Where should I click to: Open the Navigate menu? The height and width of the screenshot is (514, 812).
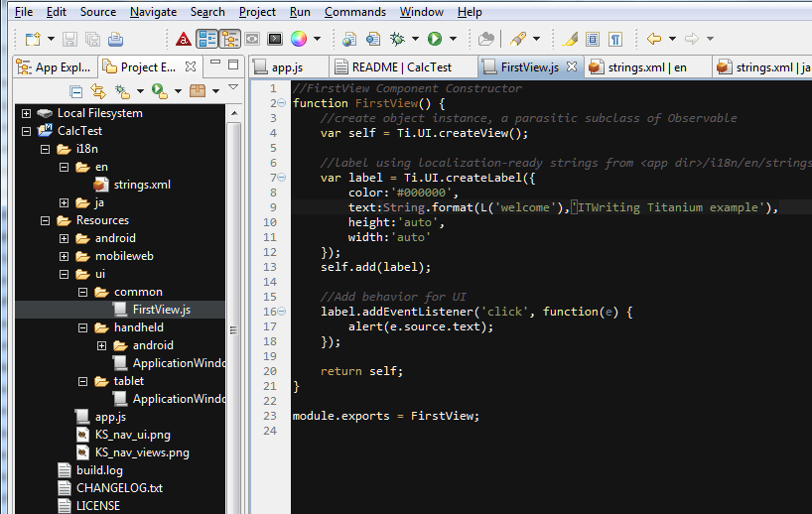click(153, 12)
